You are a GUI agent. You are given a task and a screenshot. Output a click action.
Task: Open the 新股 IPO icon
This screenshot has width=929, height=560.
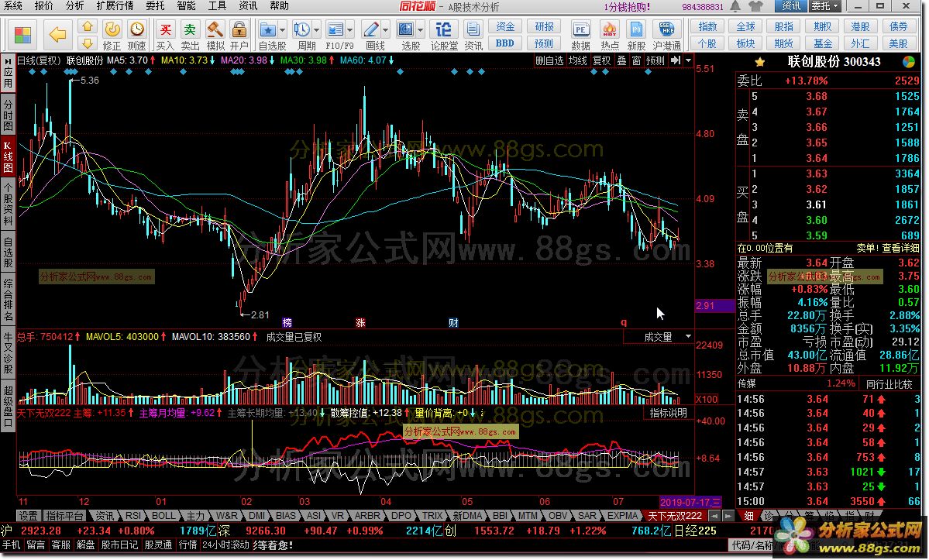pyautogui.click(x=636, y=29)
